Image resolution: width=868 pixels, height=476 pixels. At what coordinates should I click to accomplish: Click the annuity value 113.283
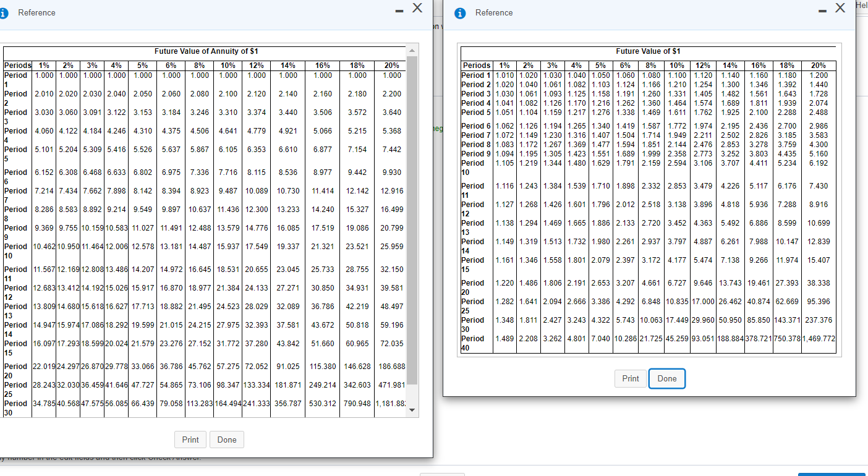(x=198, y=404)
